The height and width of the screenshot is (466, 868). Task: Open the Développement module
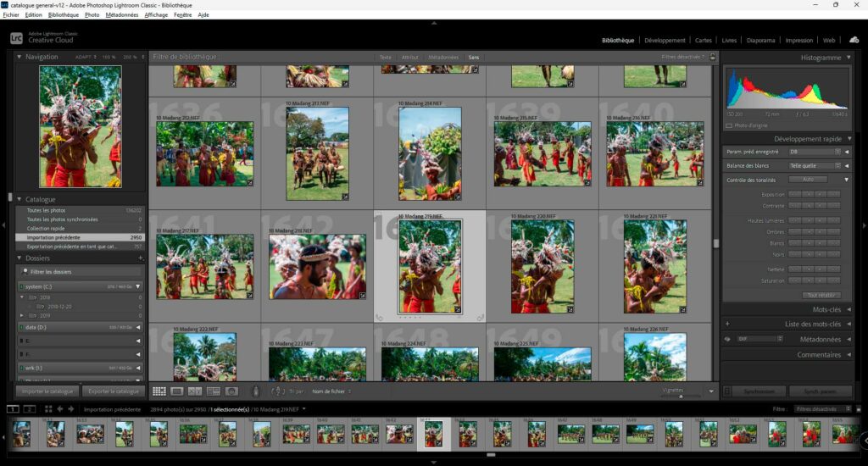tap(665, 40)
